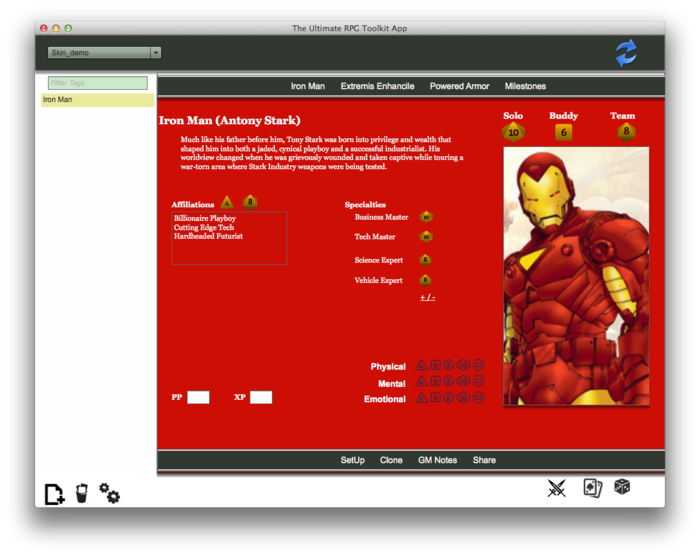The image size is (700, 556).
Task: Open the Milestones tab
Action: (525, 86)
